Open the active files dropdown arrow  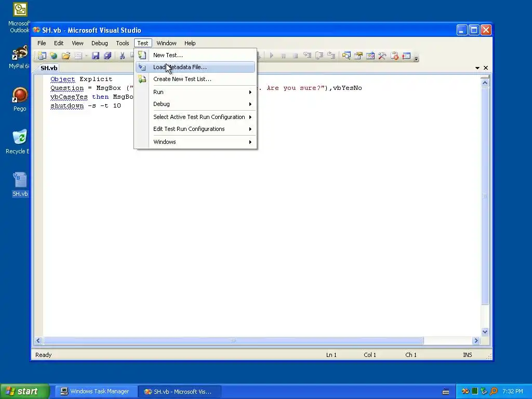[x=477, y=68]
